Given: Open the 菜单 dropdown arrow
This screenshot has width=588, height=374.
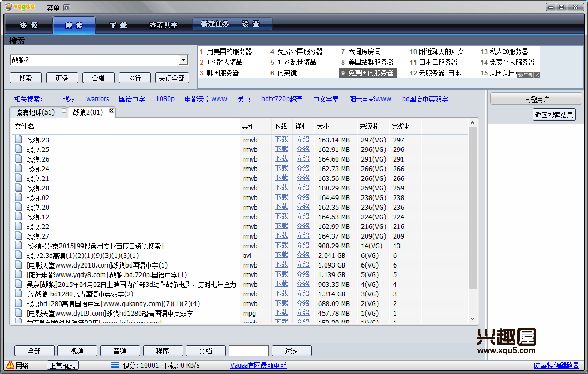Looking at the screenshot, I should click(x=67, y=8).
